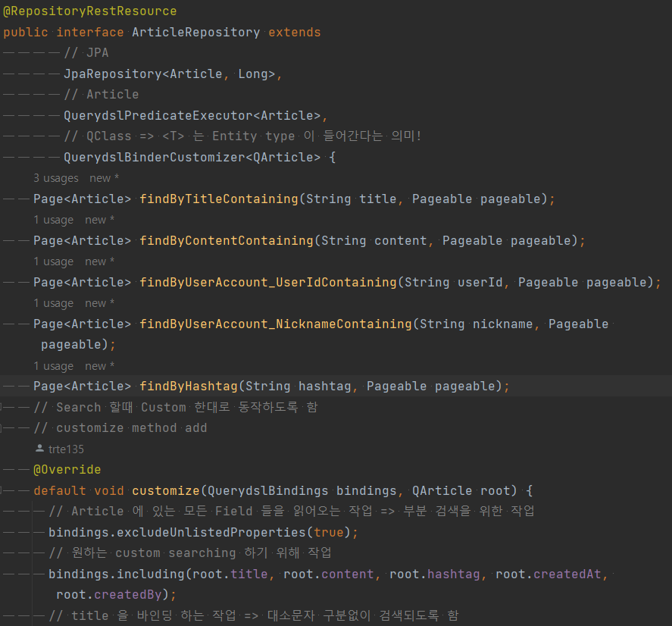Open "1 usage" hint above findByUserAccount_UserIdContaining
Image resolution: width=672 pixels, height=626 pixels.
(54, 261)
